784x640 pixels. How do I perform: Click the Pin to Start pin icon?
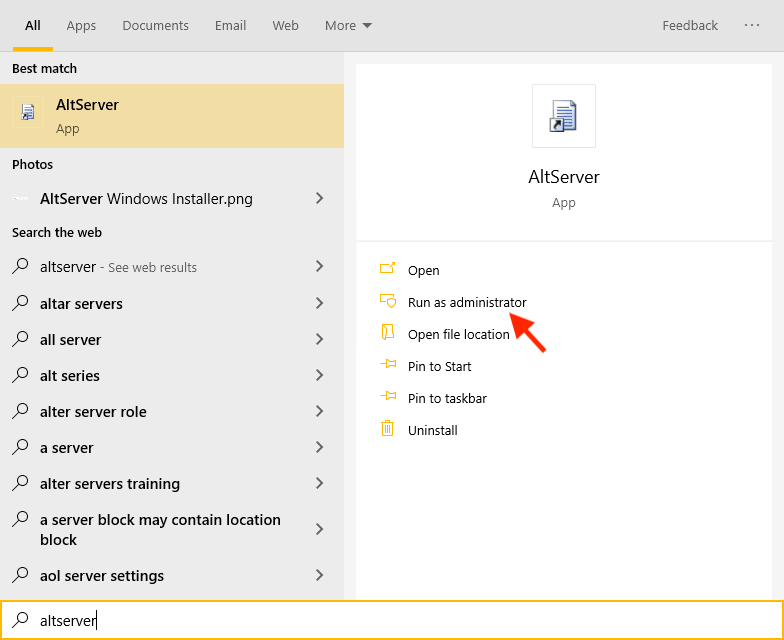(388, 364)
